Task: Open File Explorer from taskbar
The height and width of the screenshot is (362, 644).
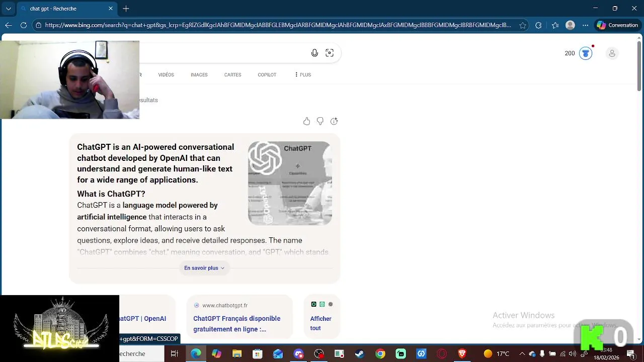Action: pyautogui.click(x=237, y=354)
